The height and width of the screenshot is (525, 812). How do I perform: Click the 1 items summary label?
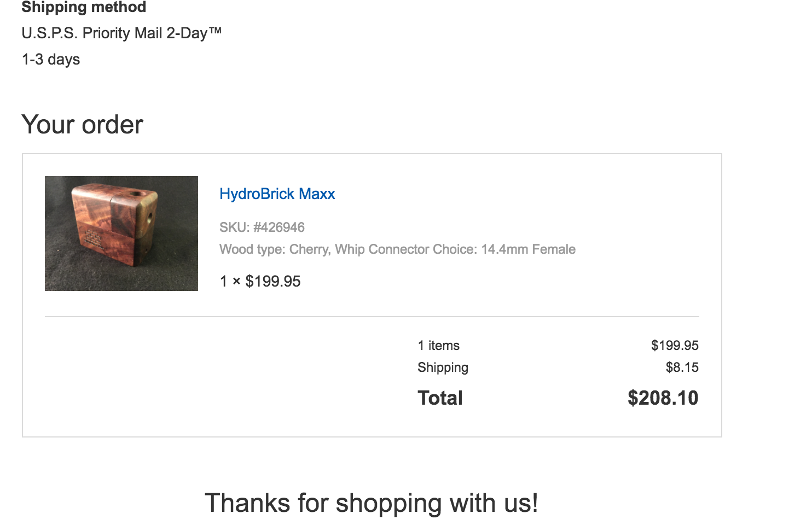(x=438, y=346)
